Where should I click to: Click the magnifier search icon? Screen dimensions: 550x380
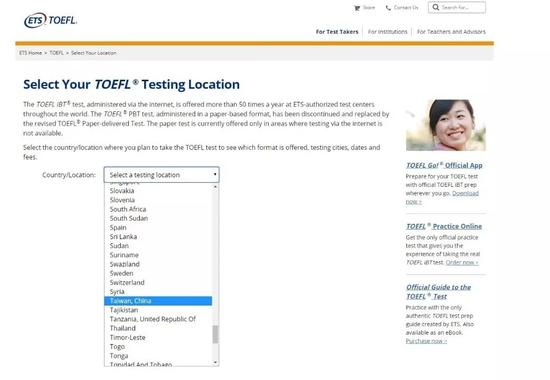(436, 7)
